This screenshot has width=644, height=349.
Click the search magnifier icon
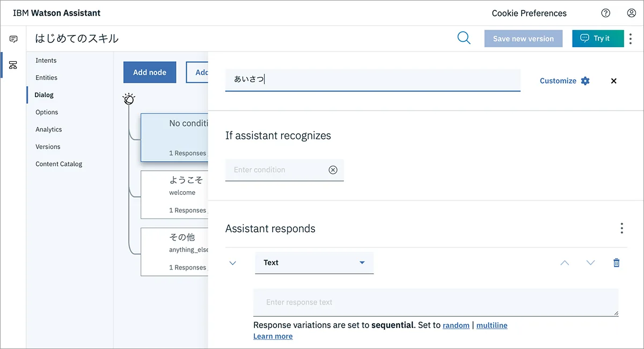tap(464, 38)
